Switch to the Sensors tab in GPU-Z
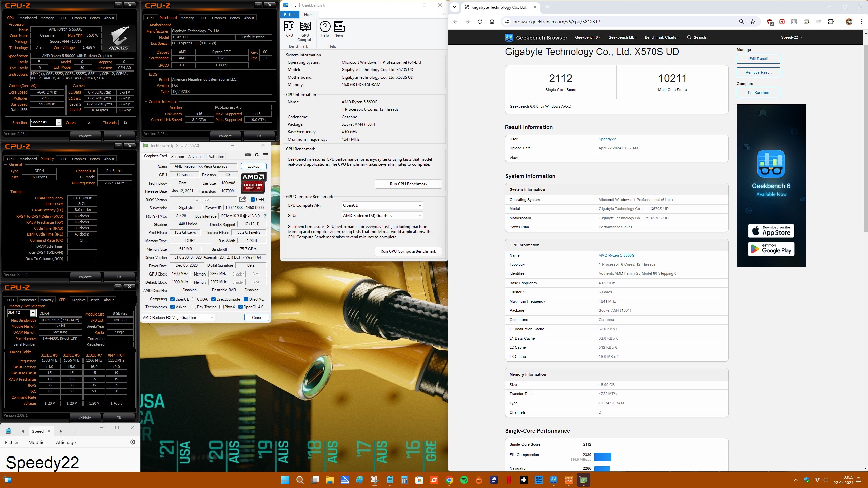 [x=177, y=157]
